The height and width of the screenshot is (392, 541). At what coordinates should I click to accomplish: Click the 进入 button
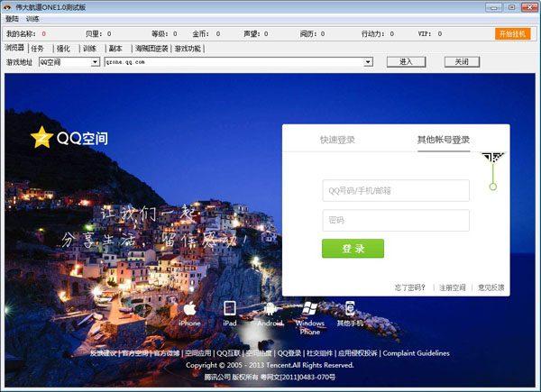coord(406,61)
